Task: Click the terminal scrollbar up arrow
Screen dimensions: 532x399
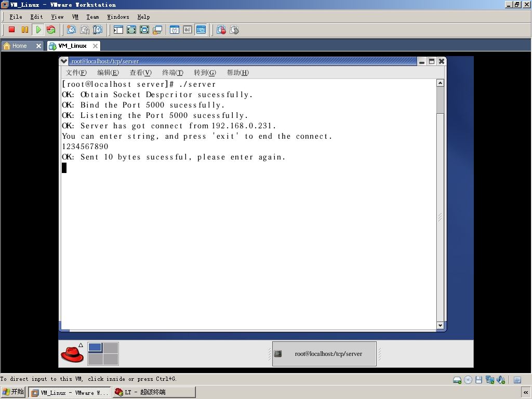Action: [440, 83]
